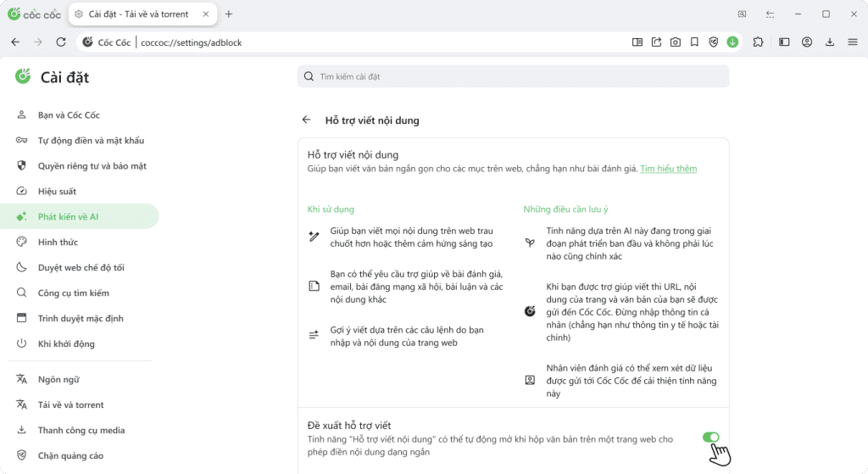Screen dimensions: 868x474
Task: Show downloads in the toolbar
Action: 830,42
